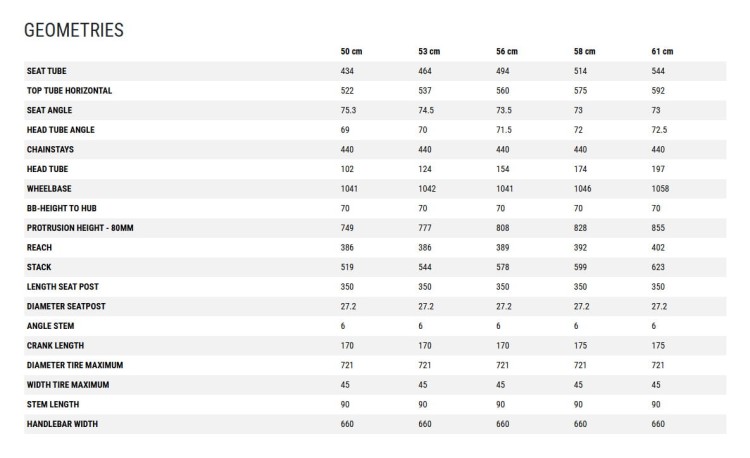
Task: Click the STACK value 519
Action: pos(347,267)
